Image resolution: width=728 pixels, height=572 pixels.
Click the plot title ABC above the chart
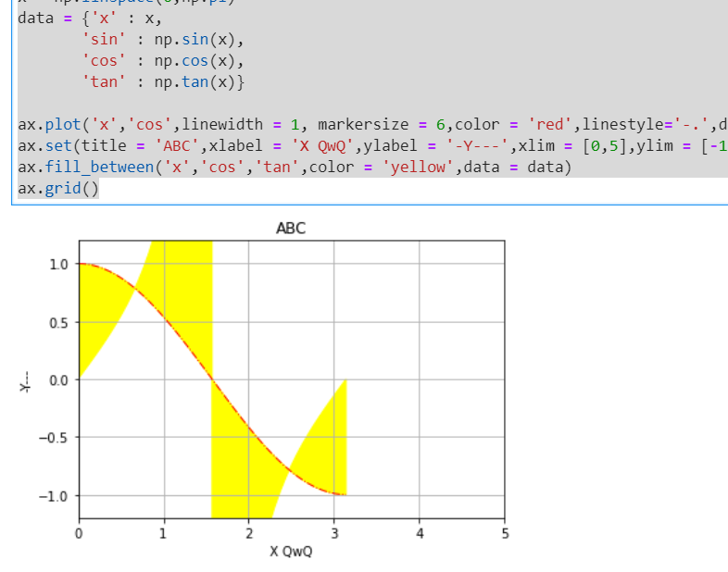[x=291, y=229]
